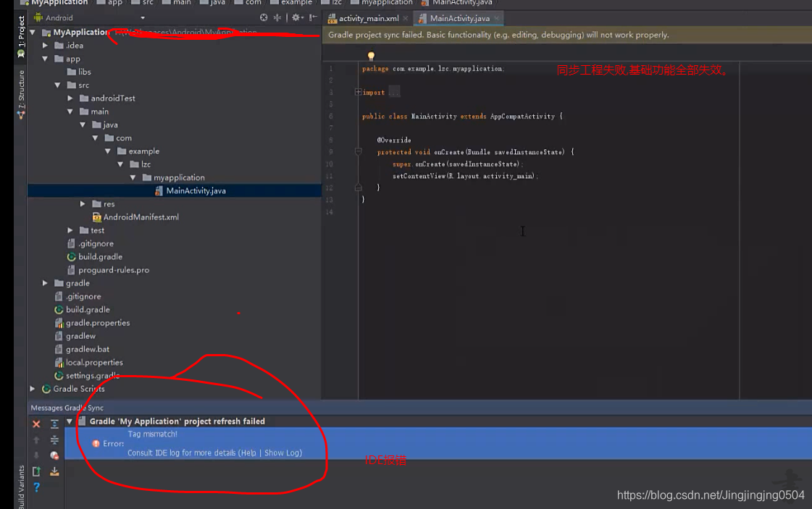Viewport: 812px width, 509px height.
Task: Collapse the app folder
Action: tap(45, 59)
